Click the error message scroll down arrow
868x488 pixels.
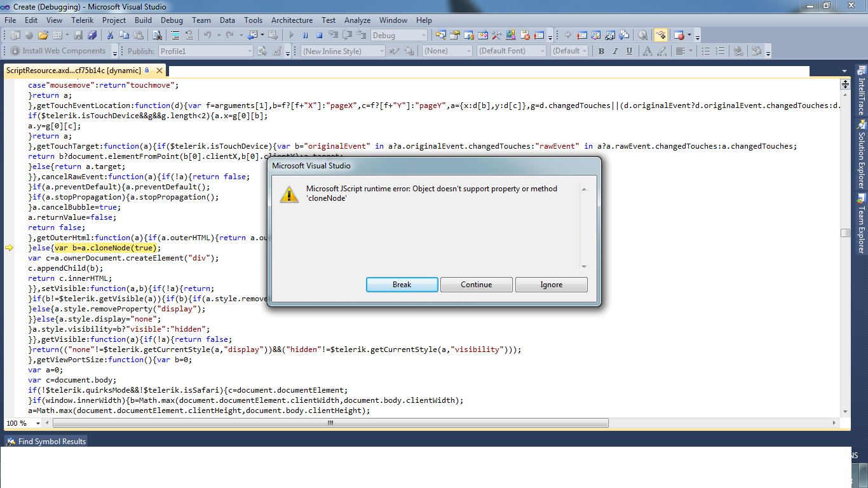(x=584, y=267)
